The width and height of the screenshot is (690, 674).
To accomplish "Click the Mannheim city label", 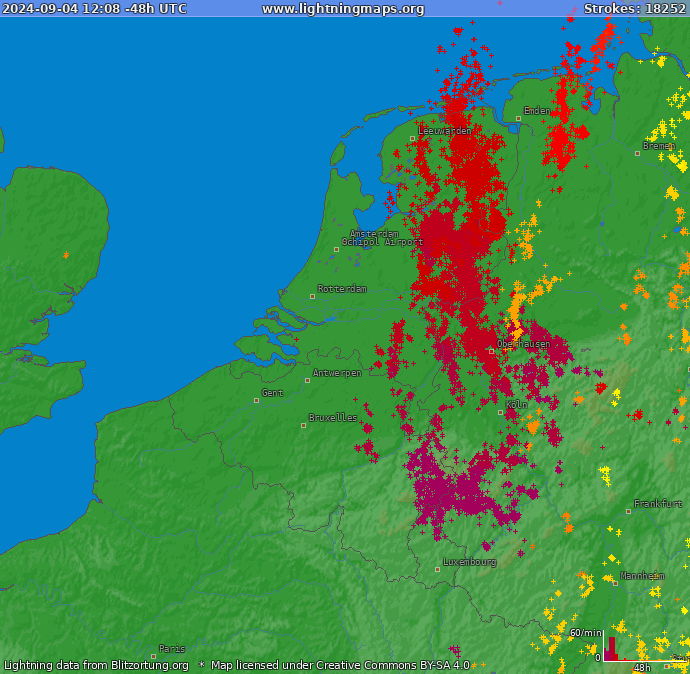I will (x=642, y=575).
